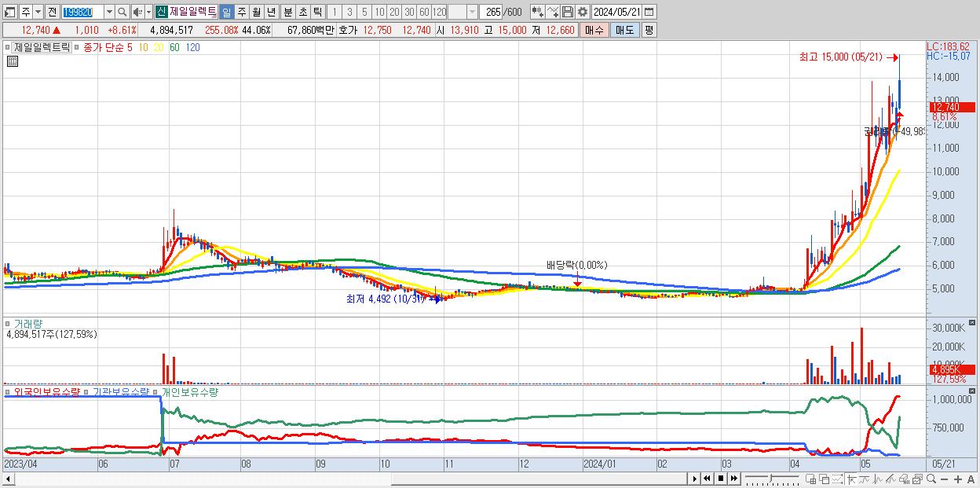The width and height of the screenshot is (980, 488).
Task: Click the stock code field 199820
Action: click(x=82, y=12)
